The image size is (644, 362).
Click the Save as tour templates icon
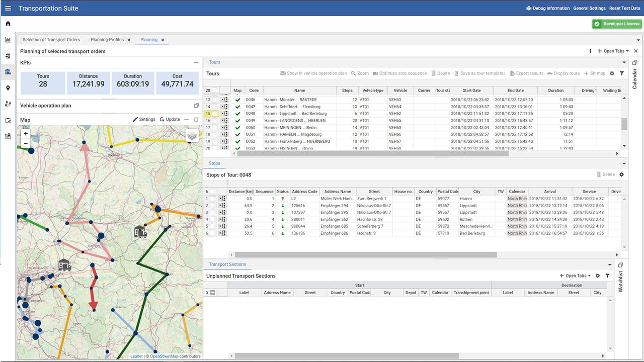tap(456, 73)
